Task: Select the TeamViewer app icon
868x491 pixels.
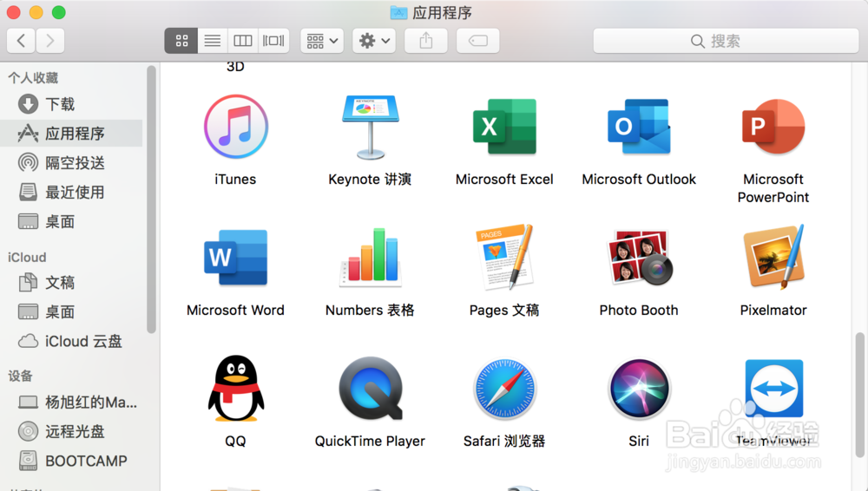Action: (x=773, y=389)
